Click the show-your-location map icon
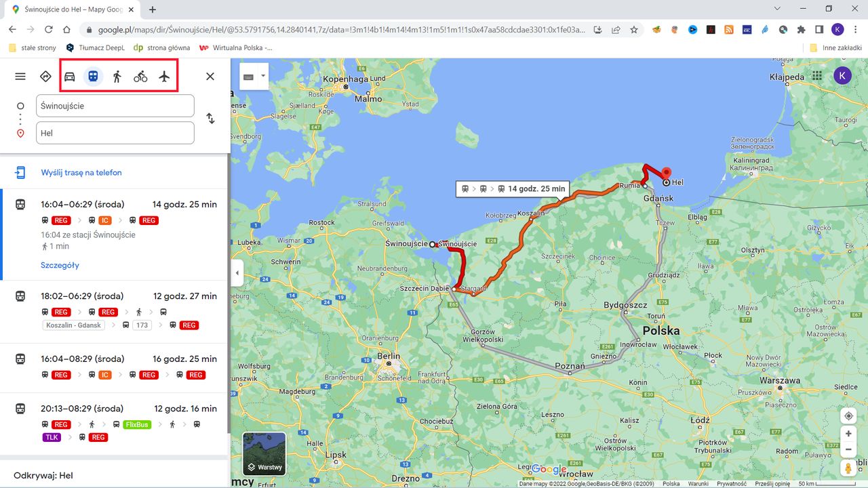This screenshot has height=488, width=868. (x=848, y=415)
